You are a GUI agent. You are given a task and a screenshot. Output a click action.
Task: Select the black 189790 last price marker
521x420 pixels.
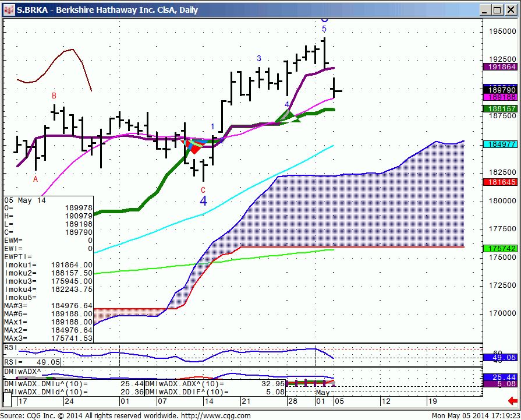[500, 90]
